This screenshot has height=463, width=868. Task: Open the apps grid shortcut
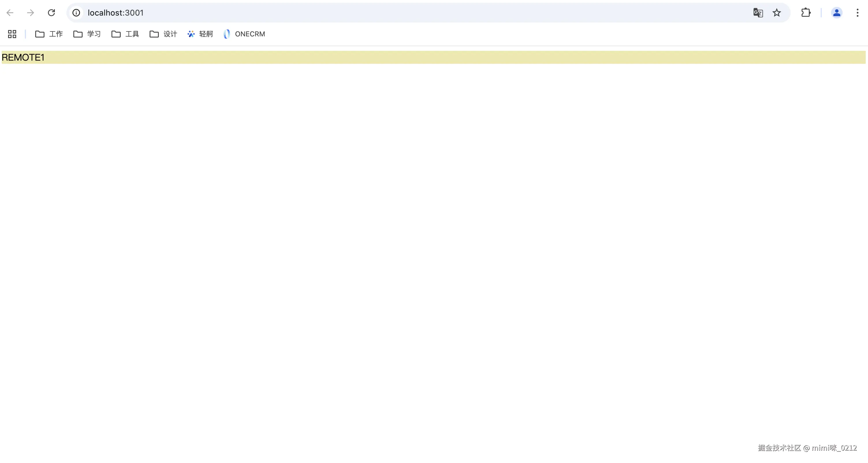tap(12, 34)
